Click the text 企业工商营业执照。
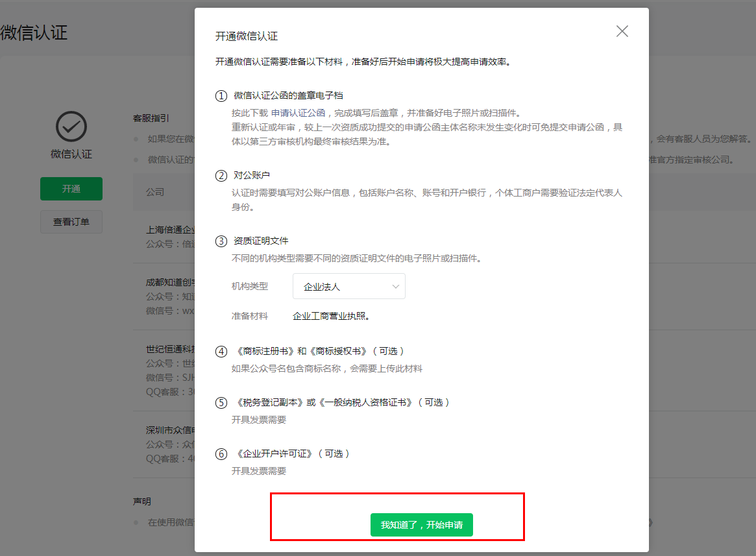The image size is (756, 556). pos(331,316)
